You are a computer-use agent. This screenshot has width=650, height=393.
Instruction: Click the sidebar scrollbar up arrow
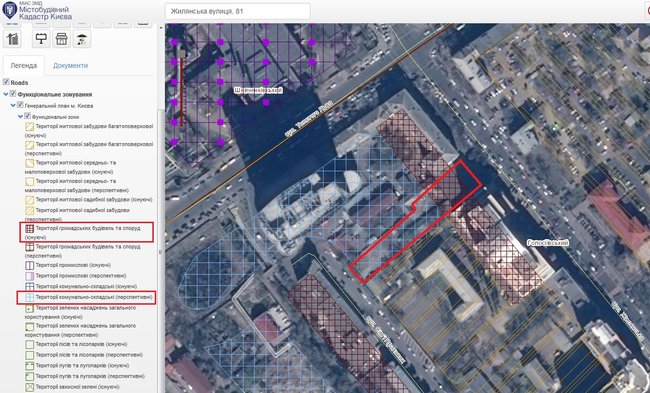(x=161, y=27)
